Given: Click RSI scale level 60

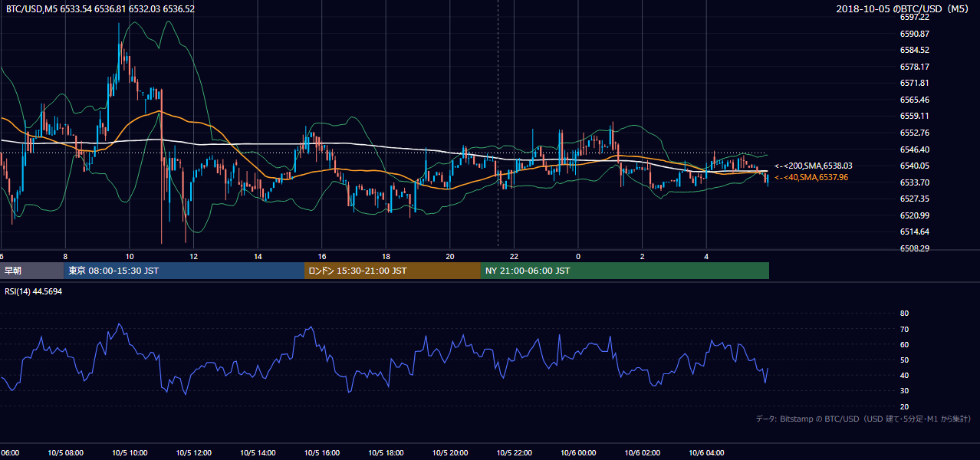Looking at the screenshot, I should pos(904,344).
